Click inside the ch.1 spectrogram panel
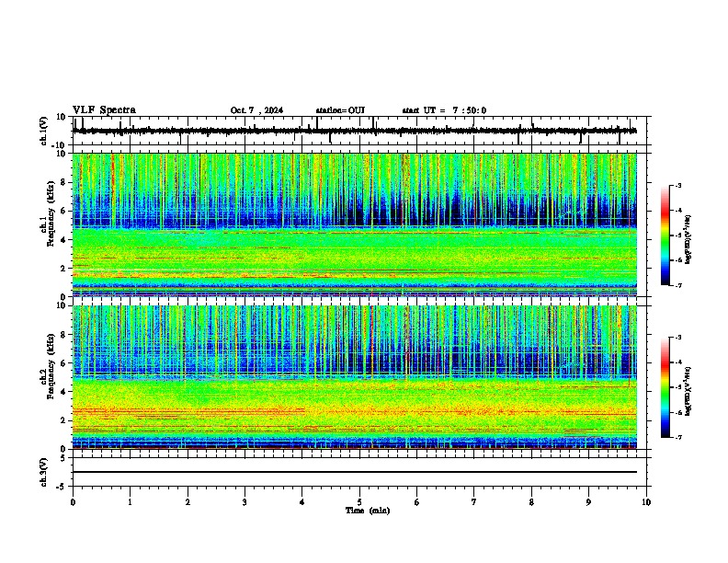This screenshot has height=563, width=728. pyautogui.click(x=355, y=224)
